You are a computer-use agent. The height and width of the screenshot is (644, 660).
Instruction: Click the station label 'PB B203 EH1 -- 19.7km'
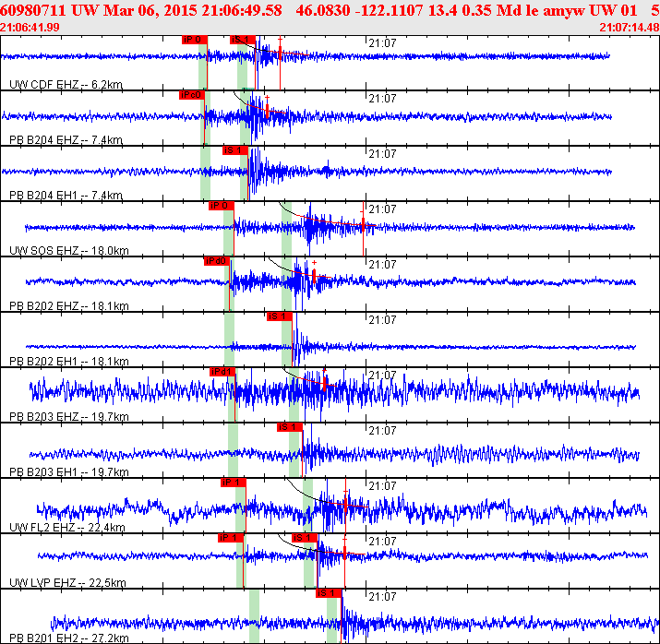coord(69,472)
